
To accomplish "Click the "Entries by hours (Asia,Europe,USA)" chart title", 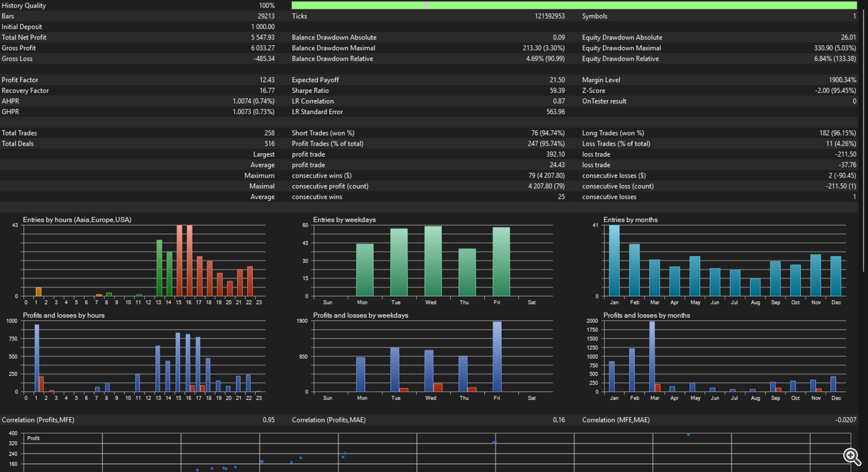I will [x=77, y=220].
